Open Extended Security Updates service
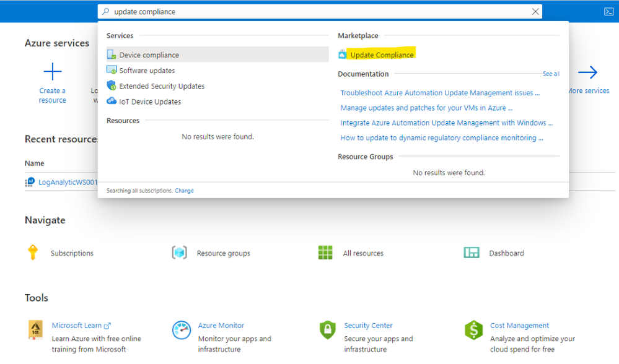The image size is (619, 364). (162, 86)
